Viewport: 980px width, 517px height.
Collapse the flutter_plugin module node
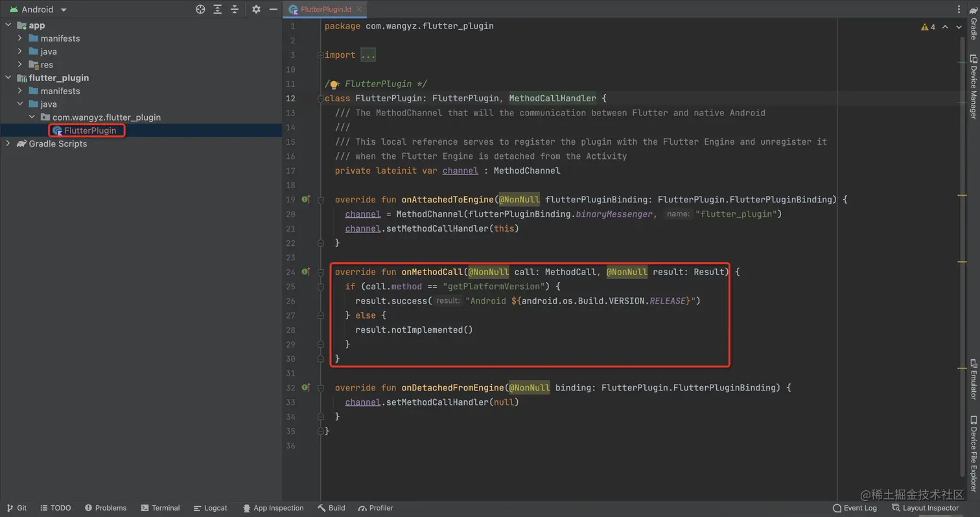click(x=8, y=78)
